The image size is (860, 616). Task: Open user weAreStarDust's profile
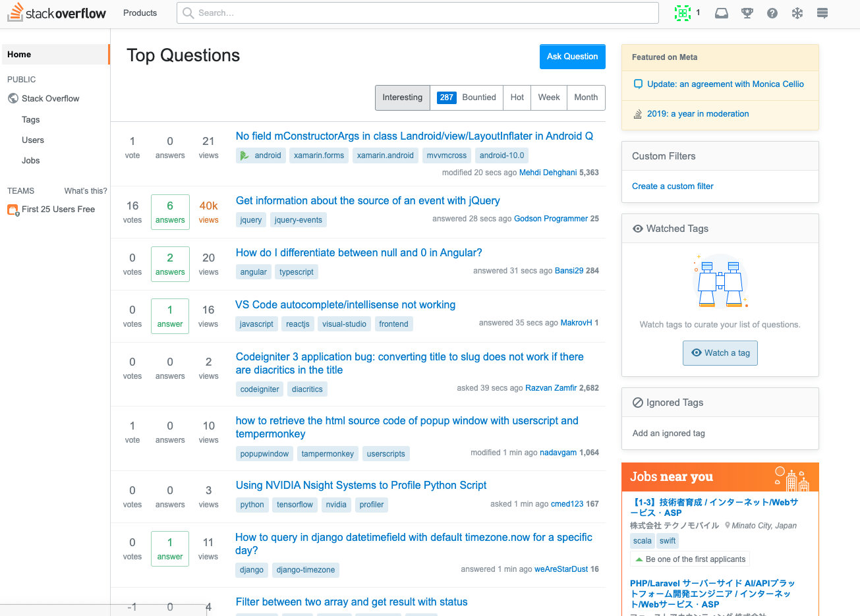561,569
